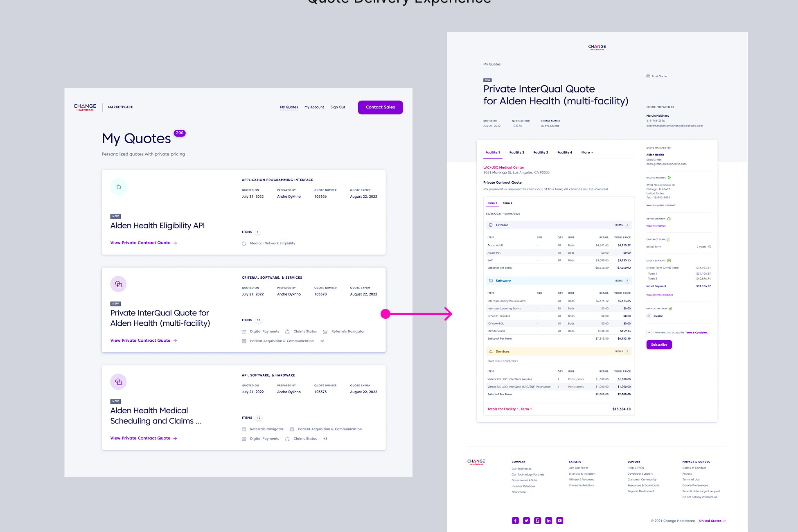Click the Initial Term help icon
This screenshot has width=798, height=532.
tap(710, 247)
